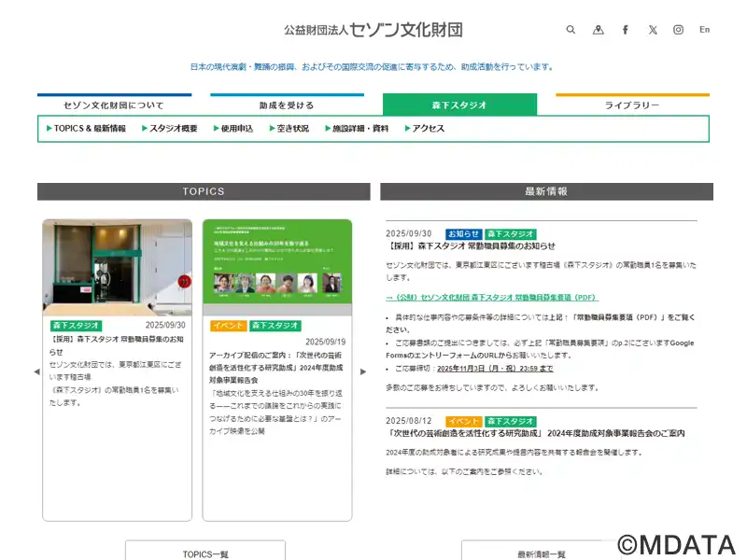Open the green event banner thumbnail
This screenshot has height=560, width=747.
(x=277, y=269)
